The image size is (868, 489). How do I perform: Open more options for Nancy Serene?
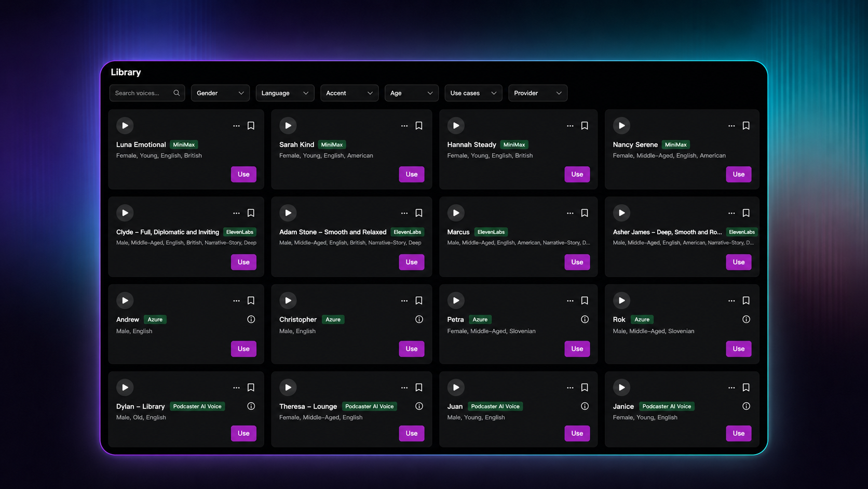[x=731, y=126]
